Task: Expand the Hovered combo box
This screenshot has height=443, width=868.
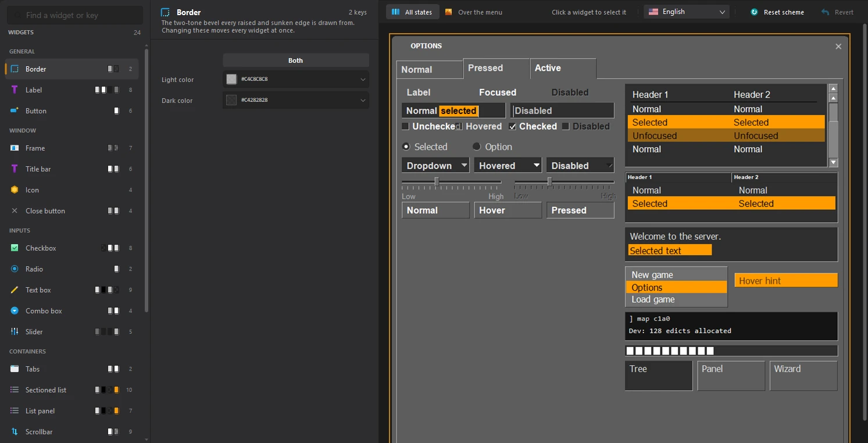Action: point(508,166)
